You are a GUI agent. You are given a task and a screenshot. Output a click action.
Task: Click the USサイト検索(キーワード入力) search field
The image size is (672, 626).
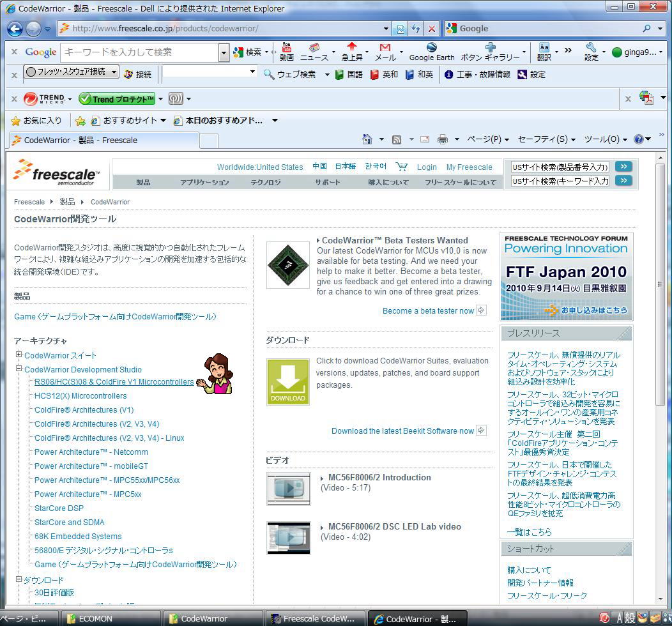click(560, 181)
